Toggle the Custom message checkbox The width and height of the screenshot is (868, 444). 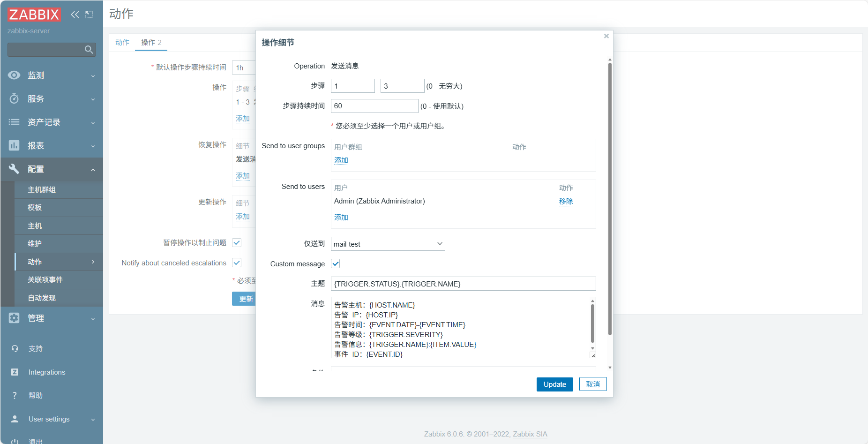(336, 263)
